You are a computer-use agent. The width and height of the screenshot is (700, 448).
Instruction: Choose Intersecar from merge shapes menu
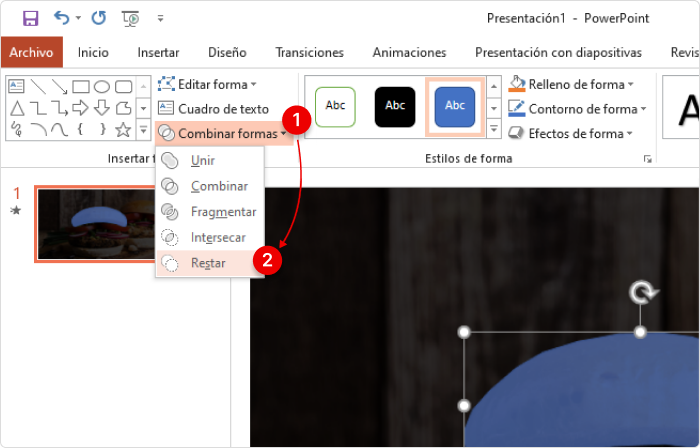tap(210, 237)
